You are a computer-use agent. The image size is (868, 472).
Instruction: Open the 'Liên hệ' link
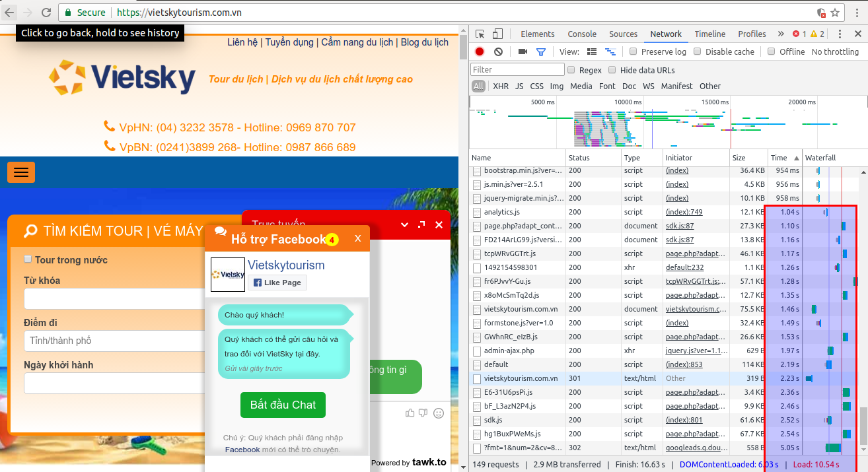(242, 42)
